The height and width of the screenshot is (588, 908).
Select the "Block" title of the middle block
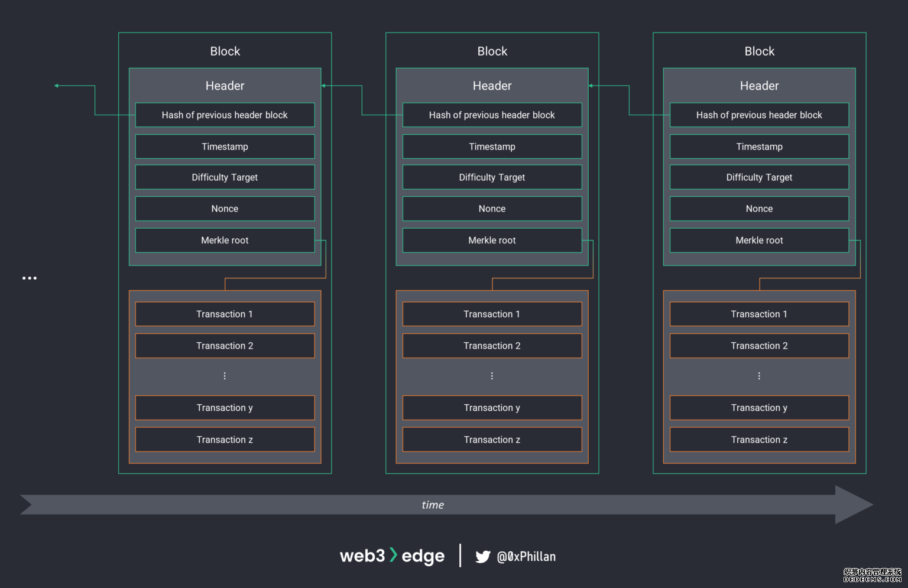tap(492, 51)
